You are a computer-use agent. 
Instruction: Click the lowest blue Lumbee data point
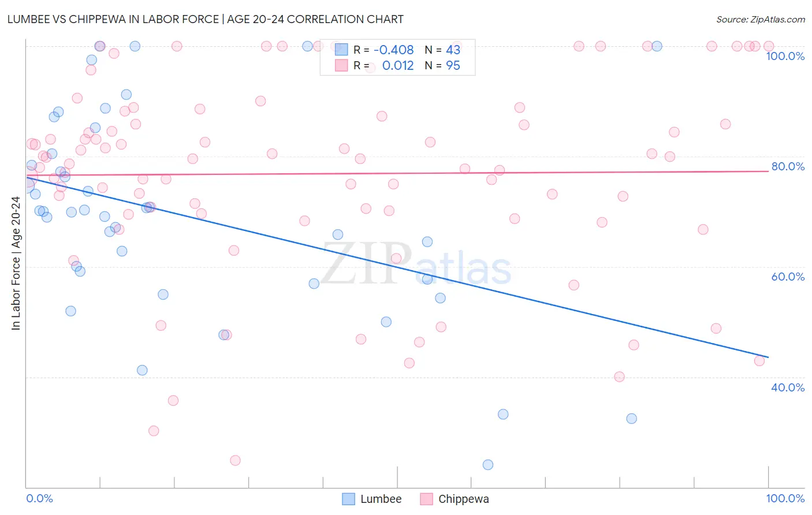coord(488,465)
